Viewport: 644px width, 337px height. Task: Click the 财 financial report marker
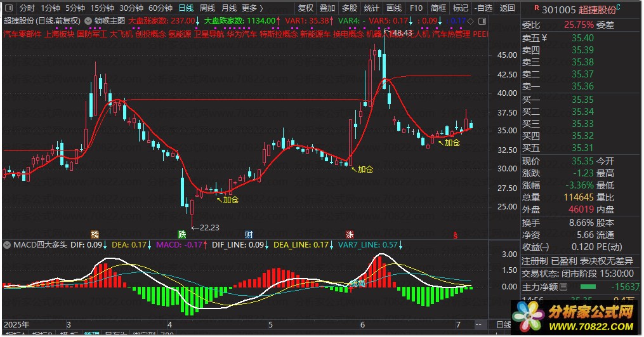(249, 235)
